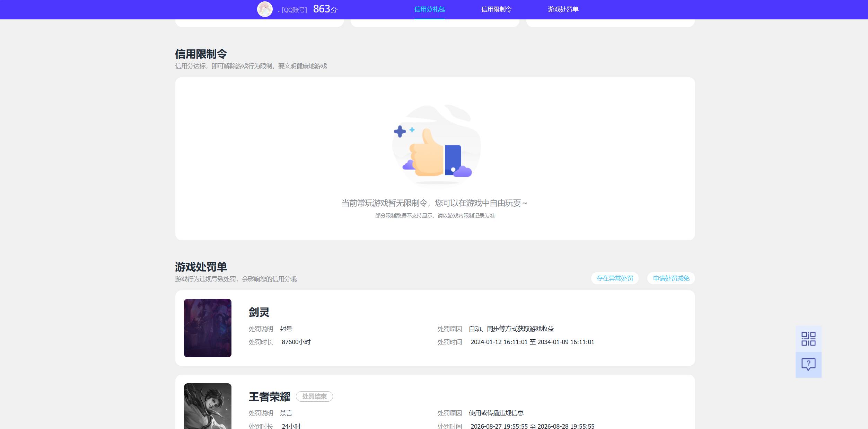Open the 王者荣耀 game cover thumbnail

coord(208,406)
